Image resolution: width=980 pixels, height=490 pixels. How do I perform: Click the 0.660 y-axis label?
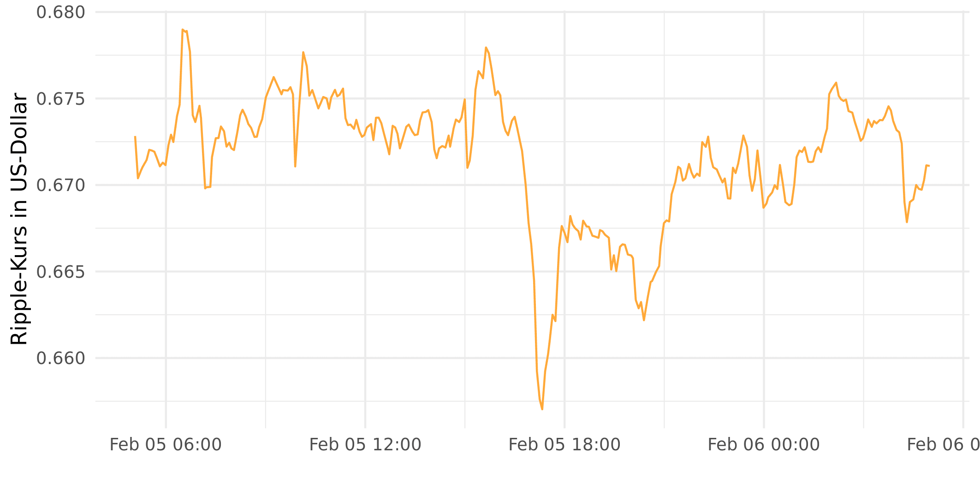tap(61, 359)
